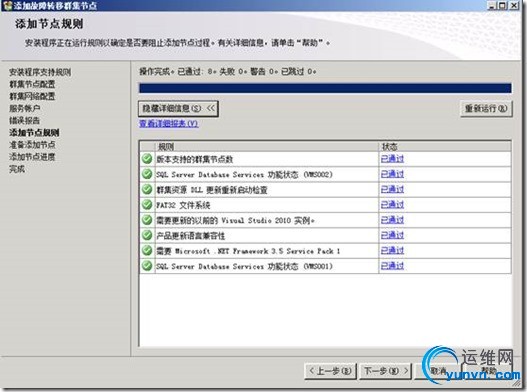527x392 pixels.
Task: Click the 状态 column header
Action: pos(445,147)
